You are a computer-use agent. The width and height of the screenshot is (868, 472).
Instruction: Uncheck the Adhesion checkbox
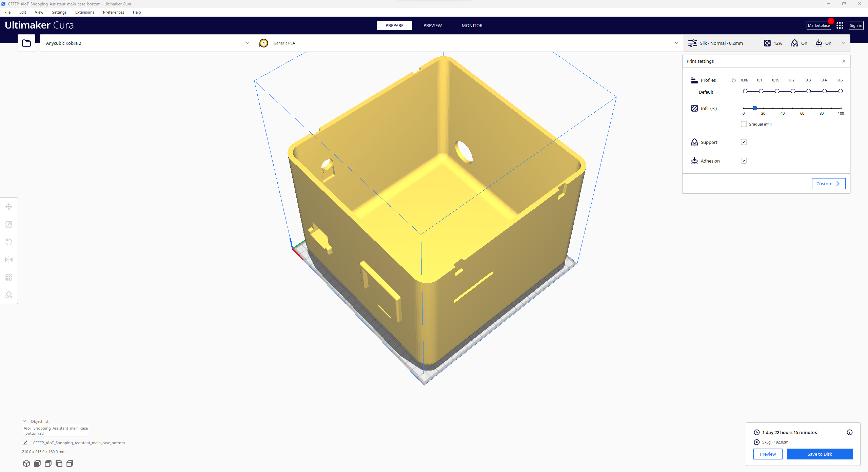click(744, 161)
